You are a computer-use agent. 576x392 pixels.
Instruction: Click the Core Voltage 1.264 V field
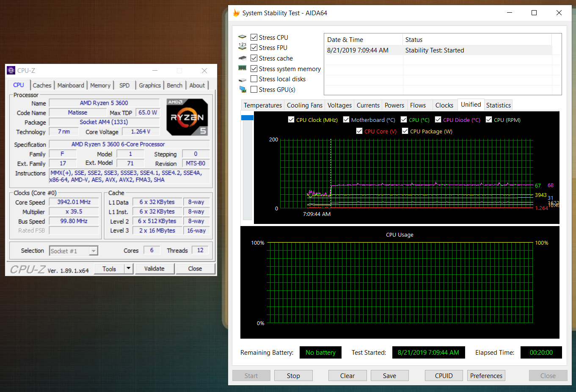141,132
